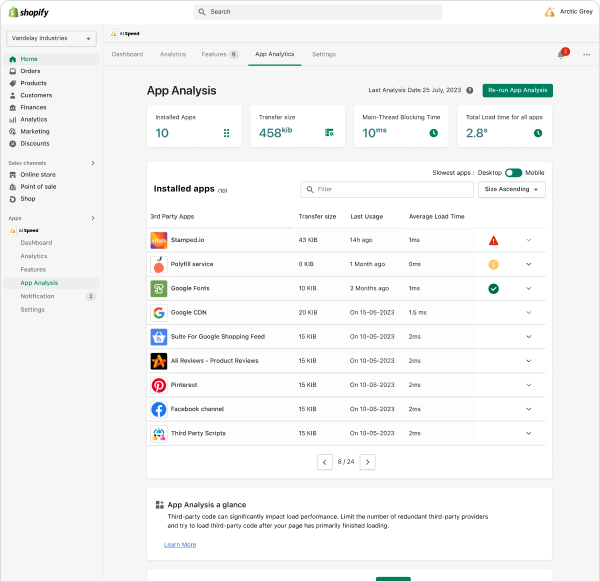
Task: Expand the Third Party Scripts row
Action: coord(528,433)
